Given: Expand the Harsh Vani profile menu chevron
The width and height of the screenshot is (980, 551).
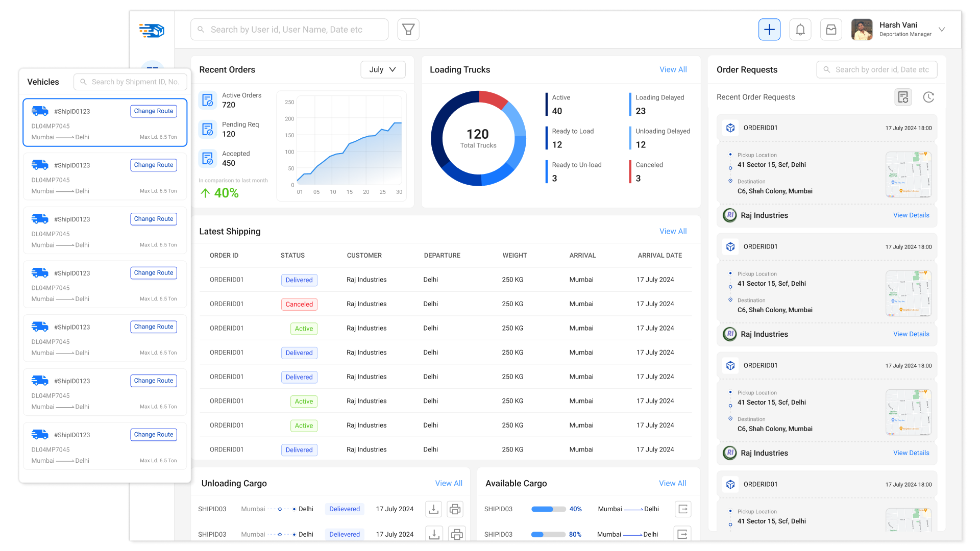Looking at the screenshot, I should pos(942,30).
